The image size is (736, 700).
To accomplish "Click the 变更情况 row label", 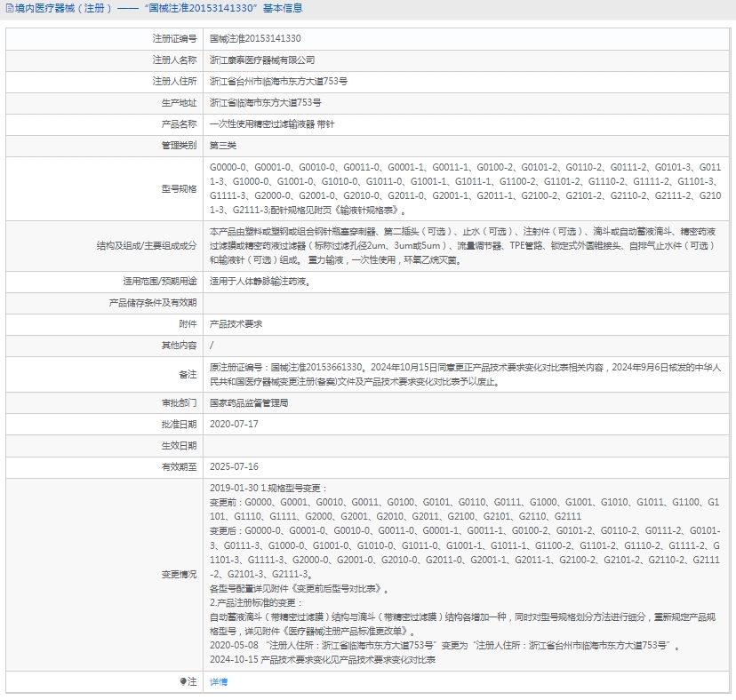I will click(179, 574).
